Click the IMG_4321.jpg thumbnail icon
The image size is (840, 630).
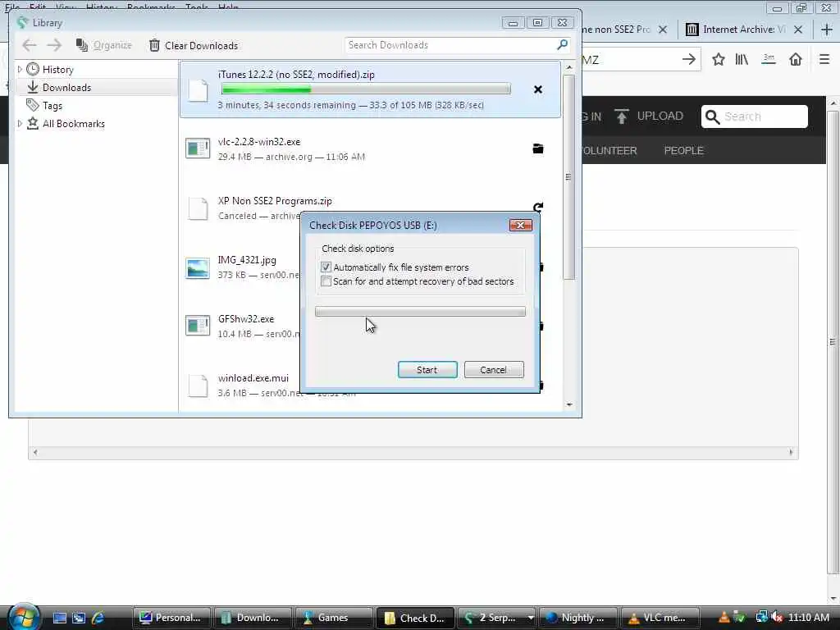click(x=198, y=268)
